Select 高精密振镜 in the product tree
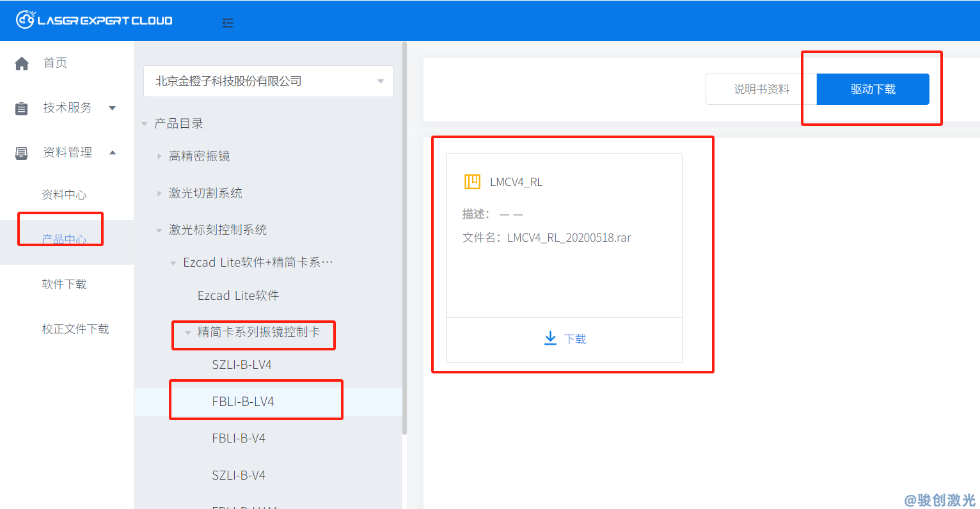This screenshot has width=980, height=509. coord(200,156)
